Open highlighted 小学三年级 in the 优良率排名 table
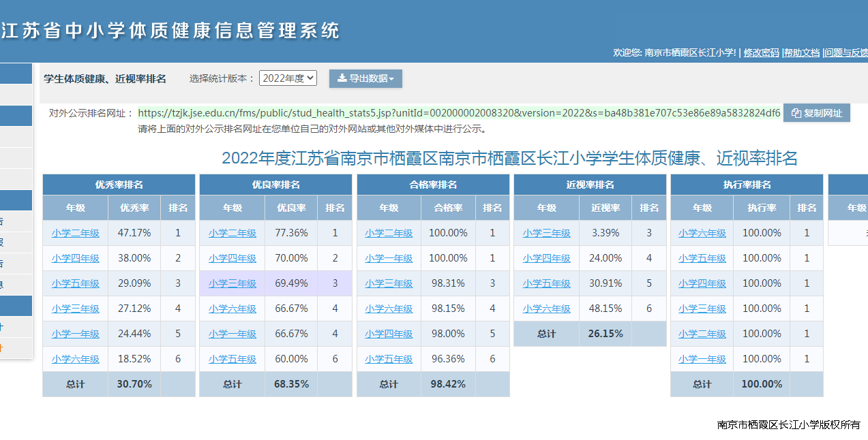This screenshot has height=440, width=868. [x=233, y=283]
